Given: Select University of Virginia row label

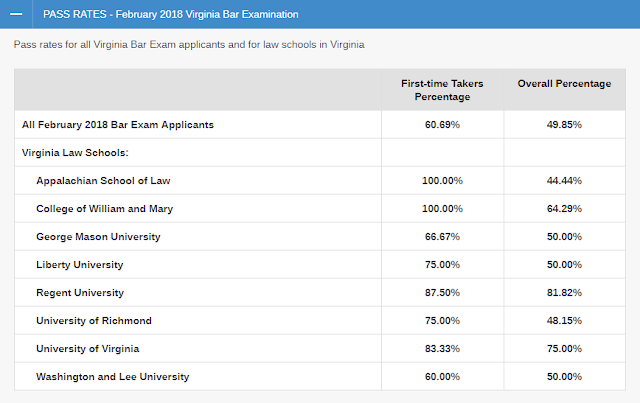Looking at the screenshot, I should click(87, 349).
